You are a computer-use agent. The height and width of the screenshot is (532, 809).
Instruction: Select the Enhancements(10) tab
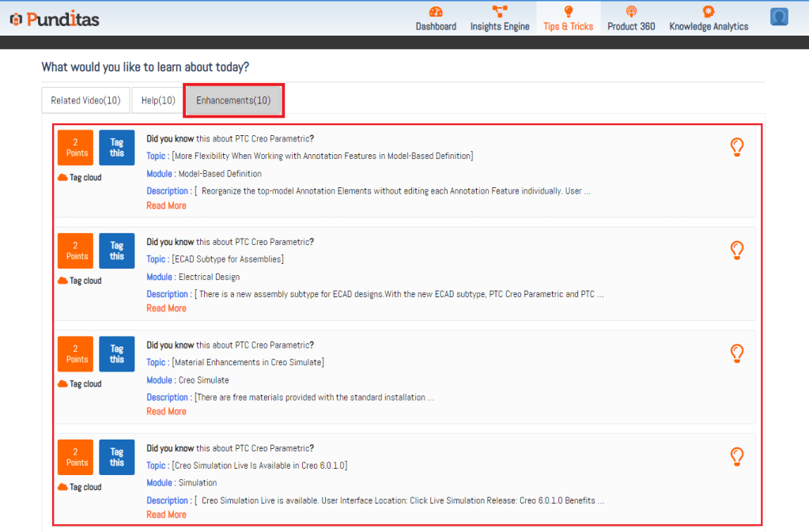pos(233,100)
